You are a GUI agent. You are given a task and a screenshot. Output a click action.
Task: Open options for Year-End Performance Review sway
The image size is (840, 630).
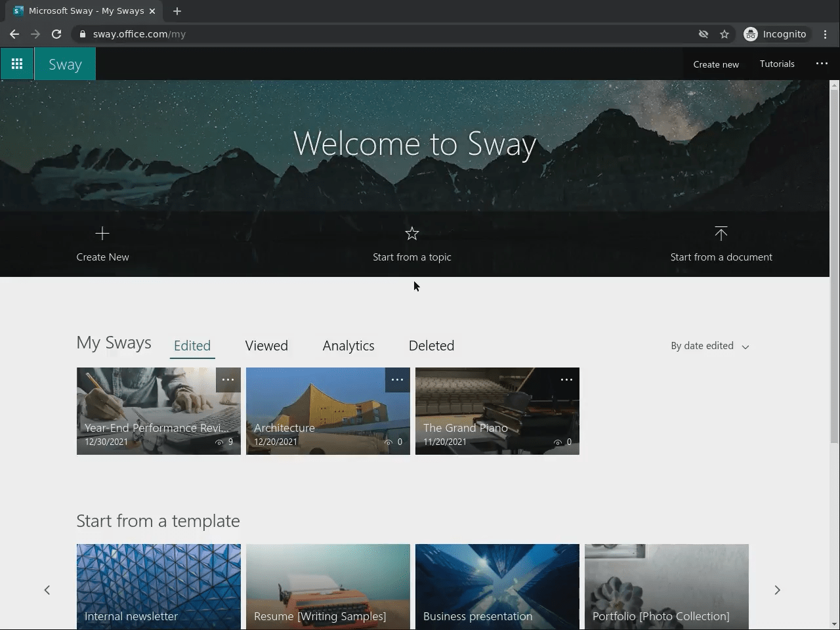click(228, 379)
